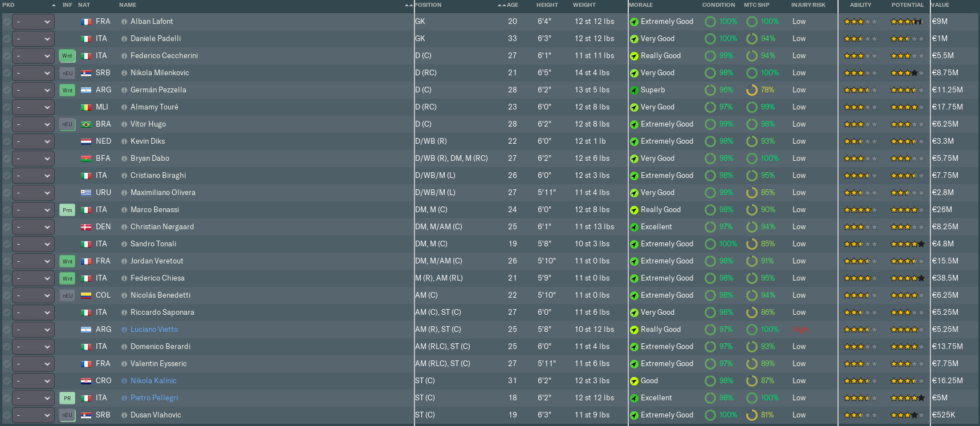Select the checkbox for Nikola Kalinic's row

coord(6,381)
